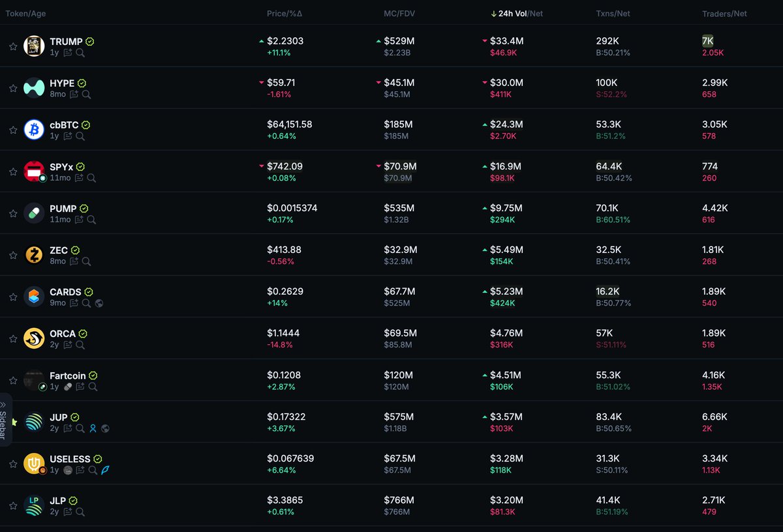783x532 pixels.
Task: Click the magnifier icon under cbBTC
Action: click(80, 136)
